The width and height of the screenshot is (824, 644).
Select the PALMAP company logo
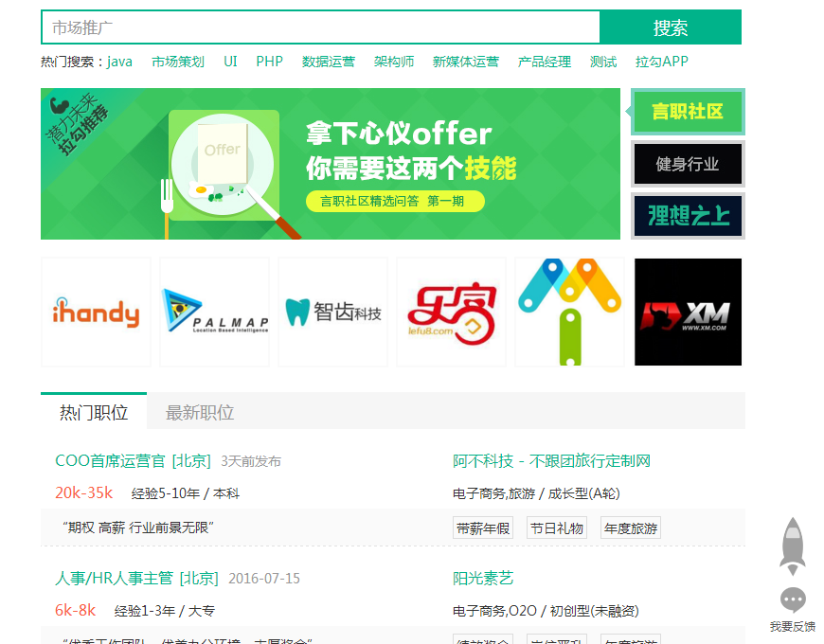tap(214, 311)
